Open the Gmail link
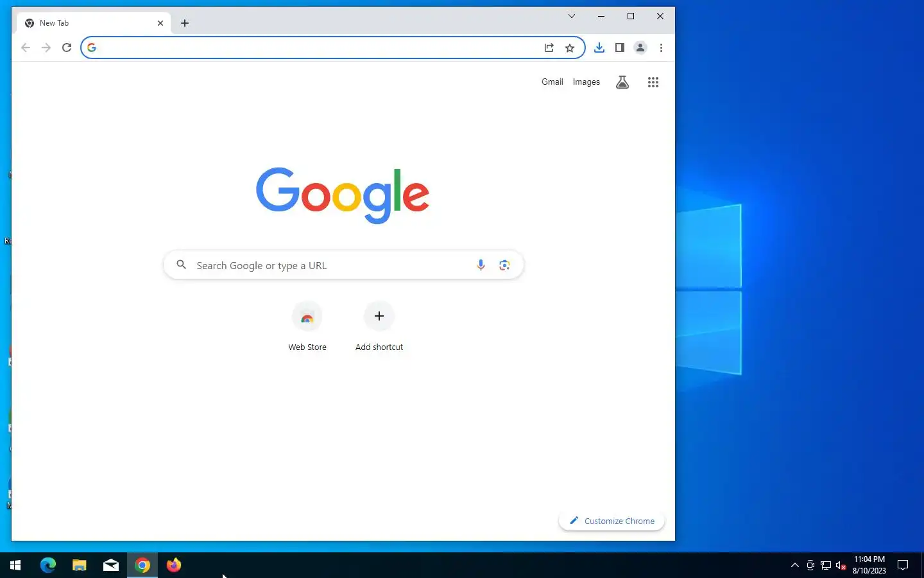 pos(552,82)
